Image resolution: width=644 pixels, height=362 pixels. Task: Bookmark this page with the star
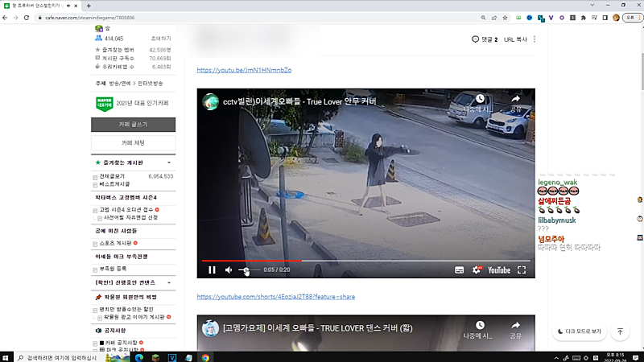coord(506,18)
